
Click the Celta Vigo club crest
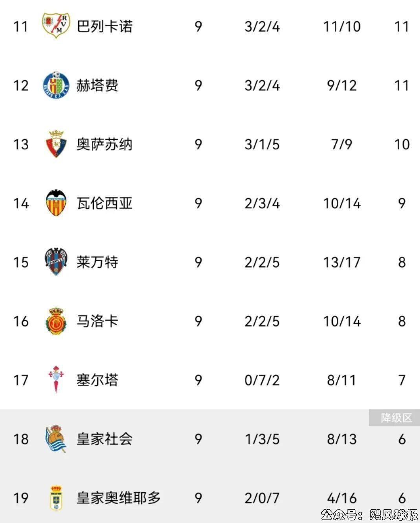56,380
